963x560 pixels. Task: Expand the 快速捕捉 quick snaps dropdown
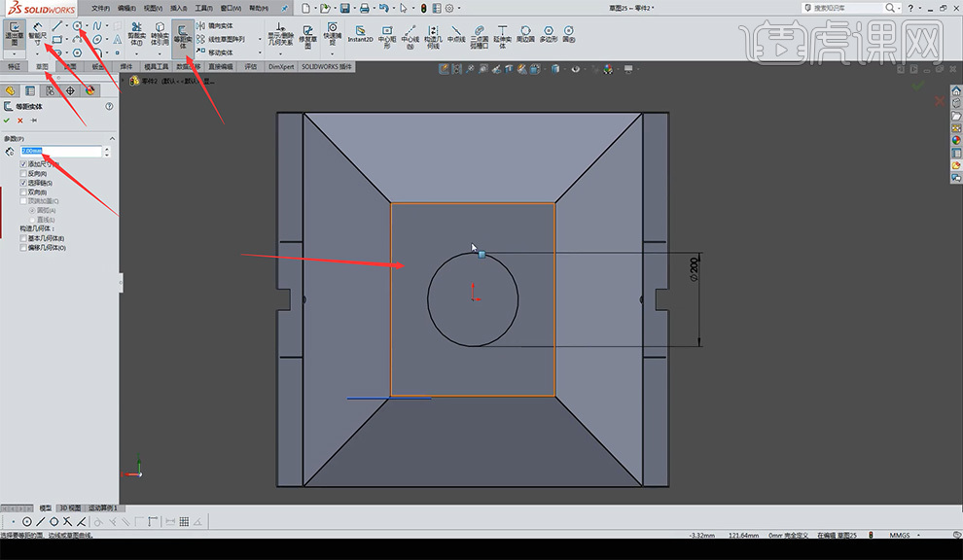tap(333, 53)
